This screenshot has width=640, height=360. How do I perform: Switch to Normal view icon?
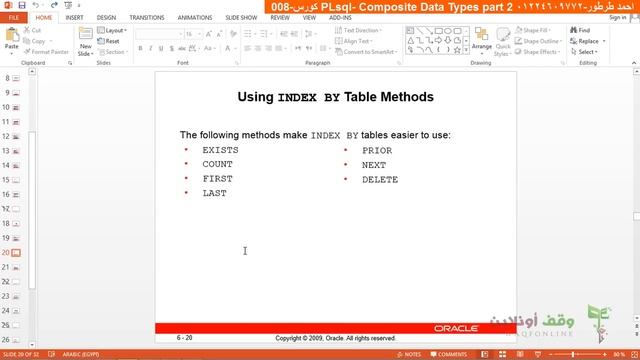[484, 354]
